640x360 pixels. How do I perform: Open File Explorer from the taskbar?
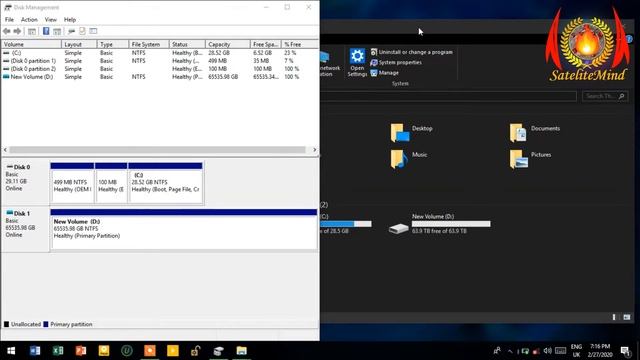click(242, 351)
